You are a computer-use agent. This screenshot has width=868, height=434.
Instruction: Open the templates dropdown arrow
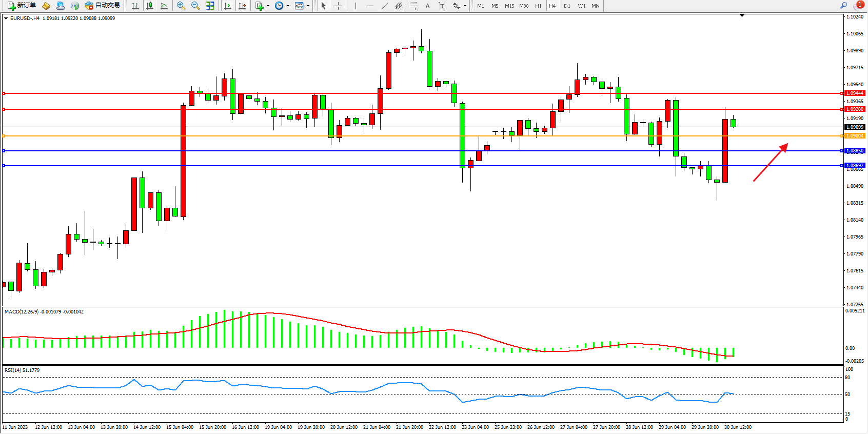[x=308, y=6]
